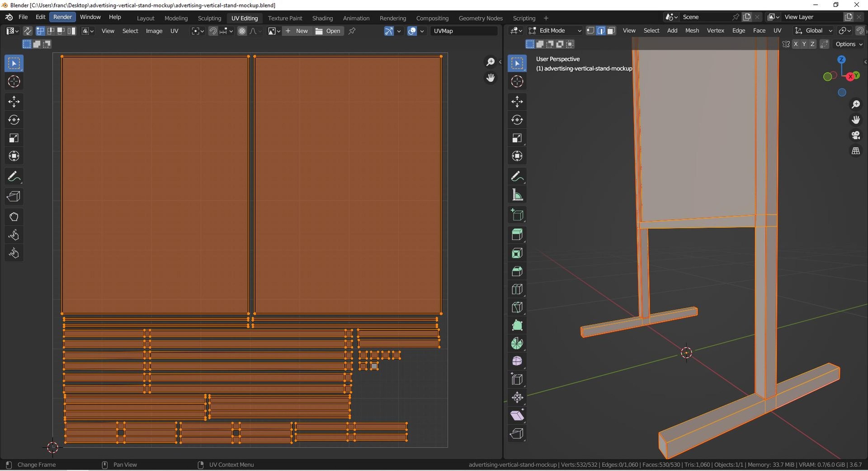Select the Measure tool in 3D viewport
The width and height of the screenshot is (868, 471).
517,195
